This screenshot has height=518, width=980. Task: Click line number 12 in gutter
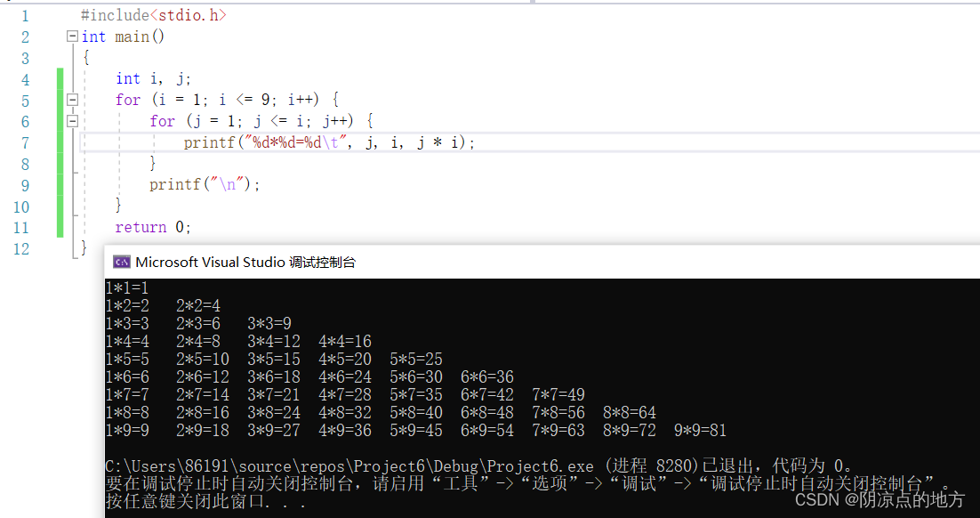click(x=21, y=248)
